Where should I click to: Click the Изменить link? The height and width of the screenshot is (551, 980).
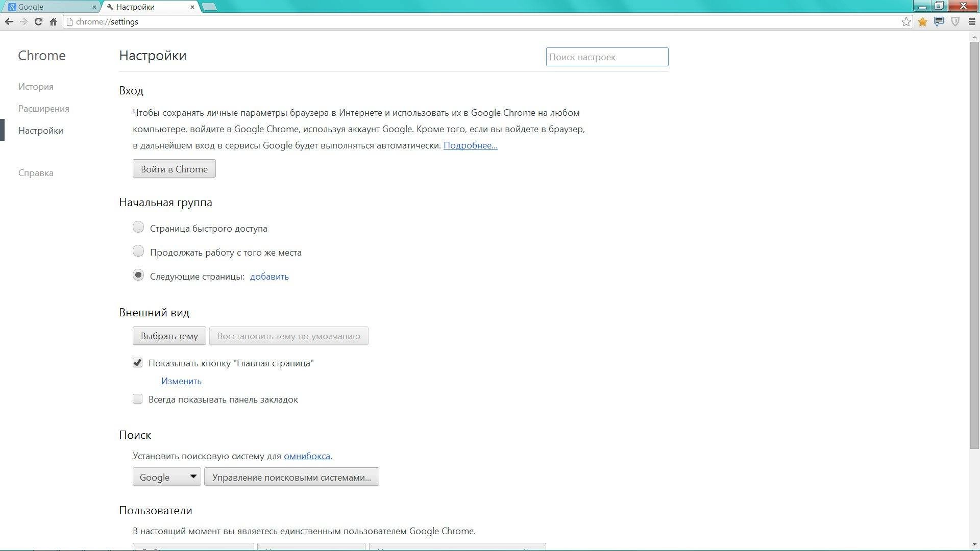[x=181, y=381]
